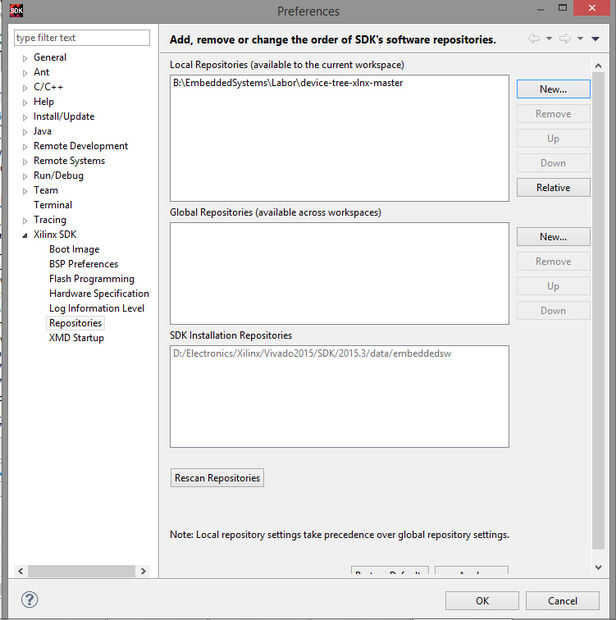
Task: Click the Relative button
Action: click(553, 187)
